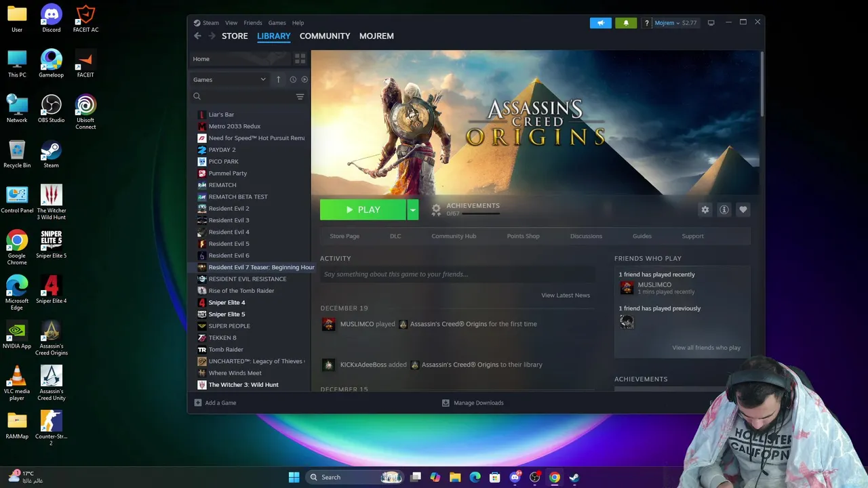Open Microsoft Store from taskbar
This screenshot has width=868, height=488.
495,477
